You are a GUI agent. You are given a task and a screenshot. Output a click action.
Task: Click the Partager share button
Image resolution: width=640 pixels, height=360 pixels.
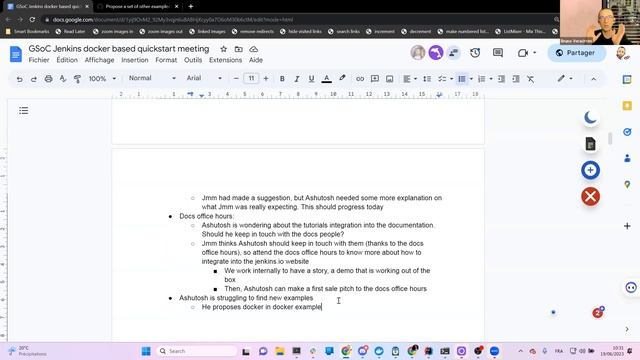[576, 53]
